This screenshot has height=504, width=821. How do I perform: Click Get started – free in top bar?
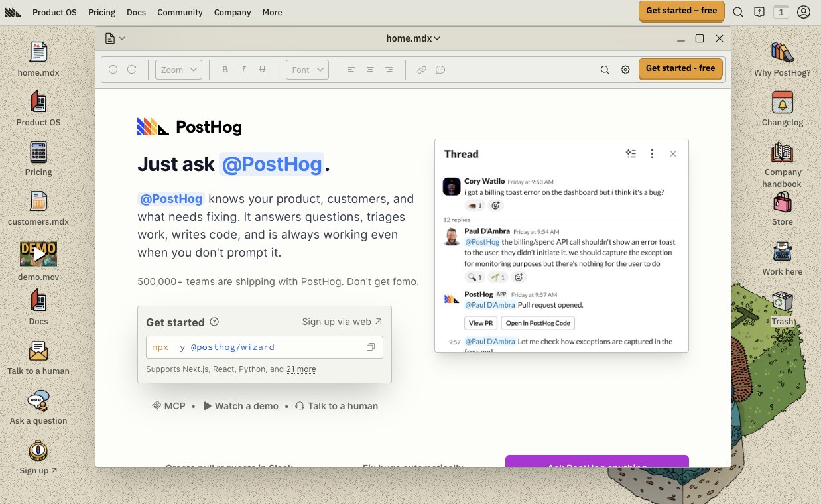[681, 11]
